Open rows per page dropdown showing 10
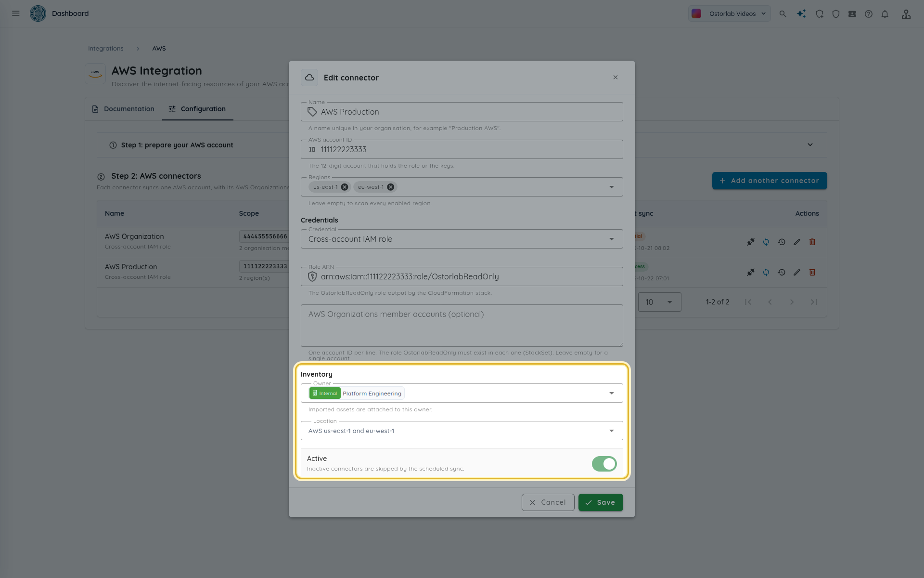The height and width of the screenshot is (578, 924). coord(659,302)
